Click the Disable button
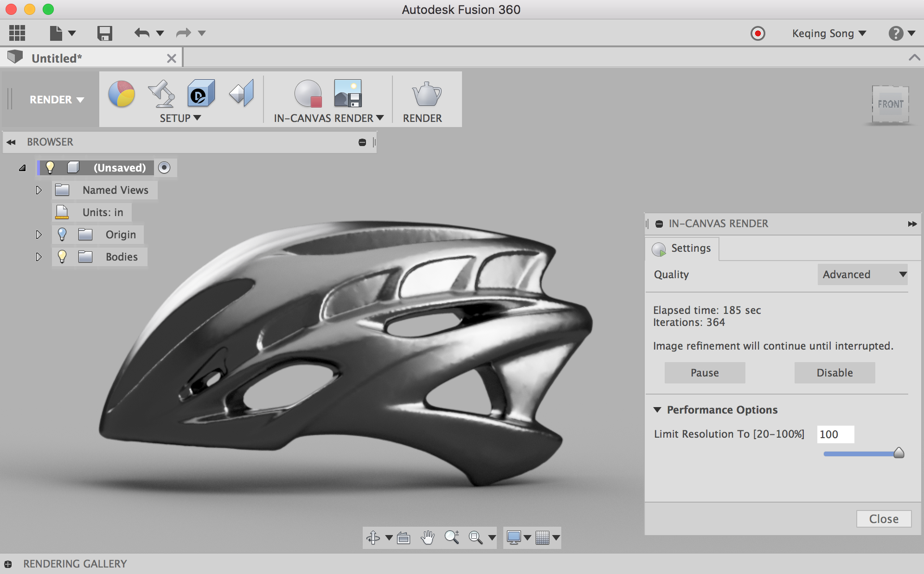The image size is (924, 574). point(834,373)
